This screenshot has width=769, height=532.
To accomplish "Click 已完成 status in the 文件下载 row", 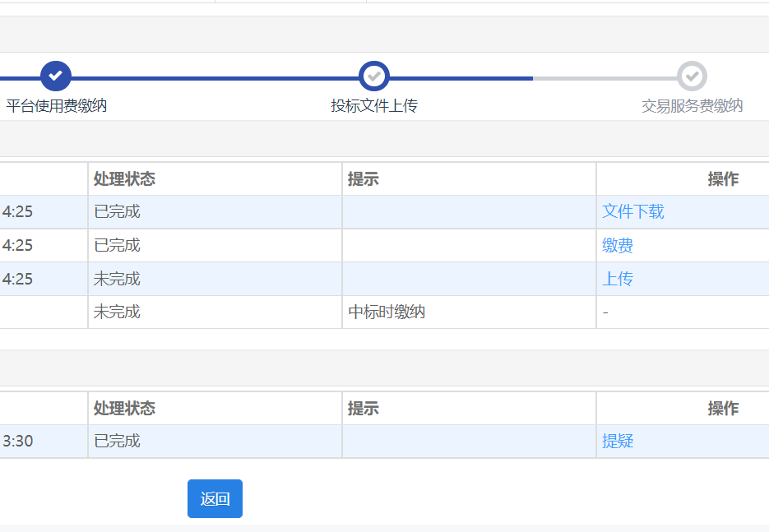I will (x=117, y=211).
